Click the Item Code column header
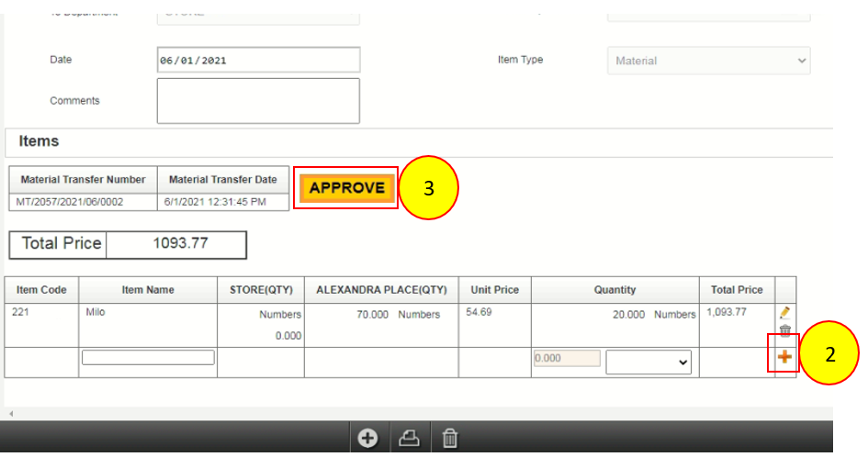 coord(41,290)
